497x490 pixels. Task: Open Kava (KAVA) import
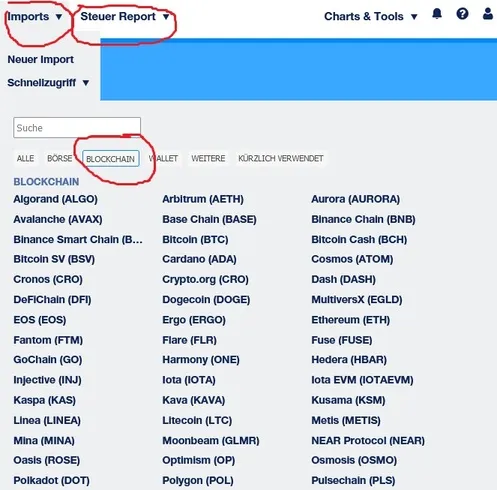click(194, 400)
